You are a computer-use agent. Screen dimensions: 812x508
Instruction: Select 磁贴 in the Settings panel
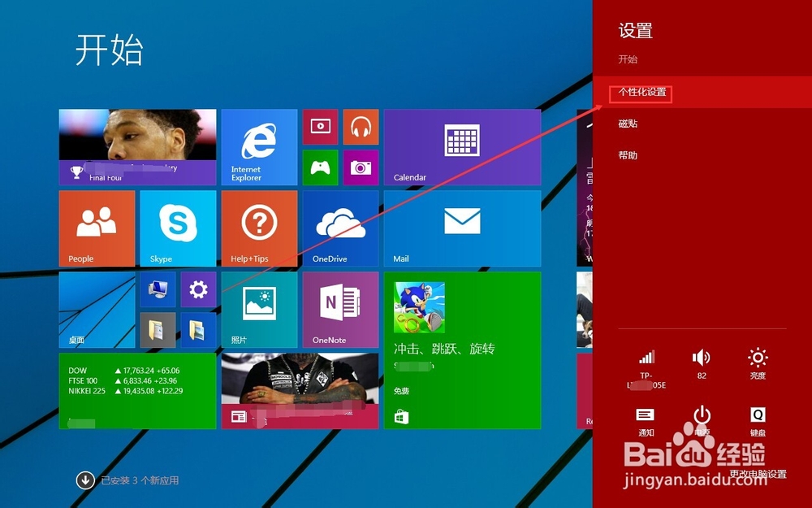coord(628,124)
